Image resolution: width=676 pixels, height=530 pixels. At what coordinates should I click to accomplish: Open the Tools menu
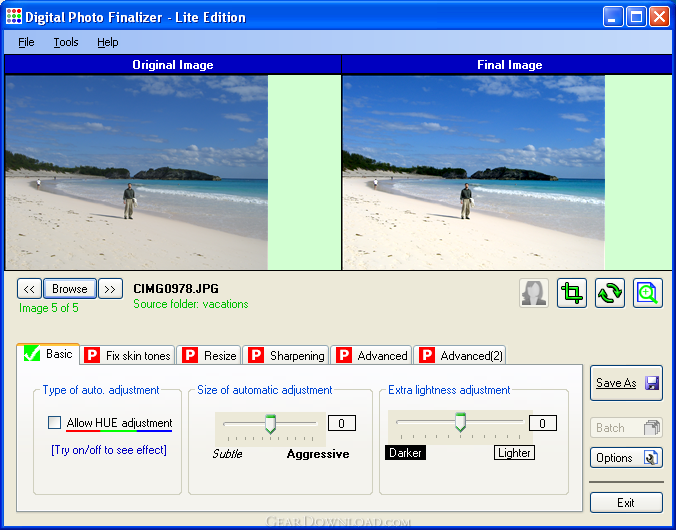tap(66, 42)
